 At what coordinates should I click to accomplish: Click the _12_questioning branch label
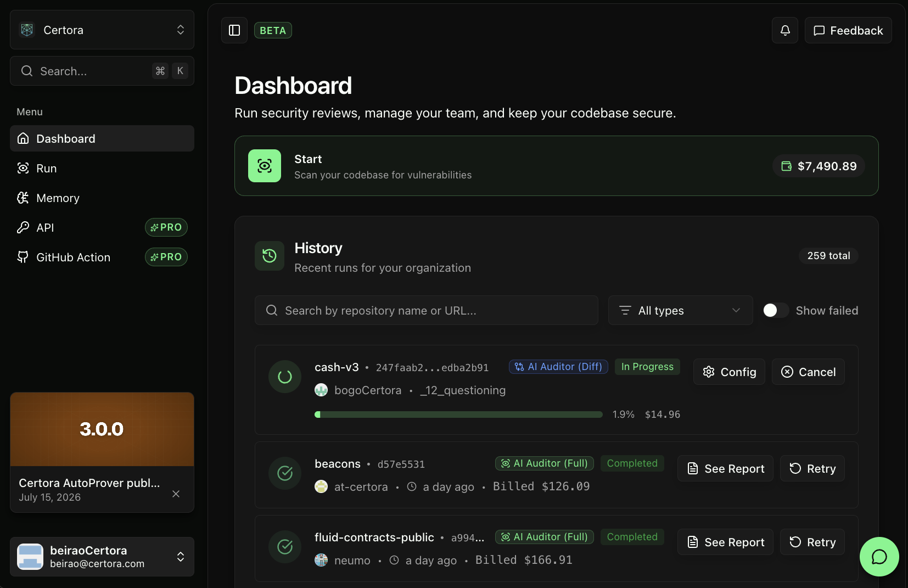pos(463,390)
